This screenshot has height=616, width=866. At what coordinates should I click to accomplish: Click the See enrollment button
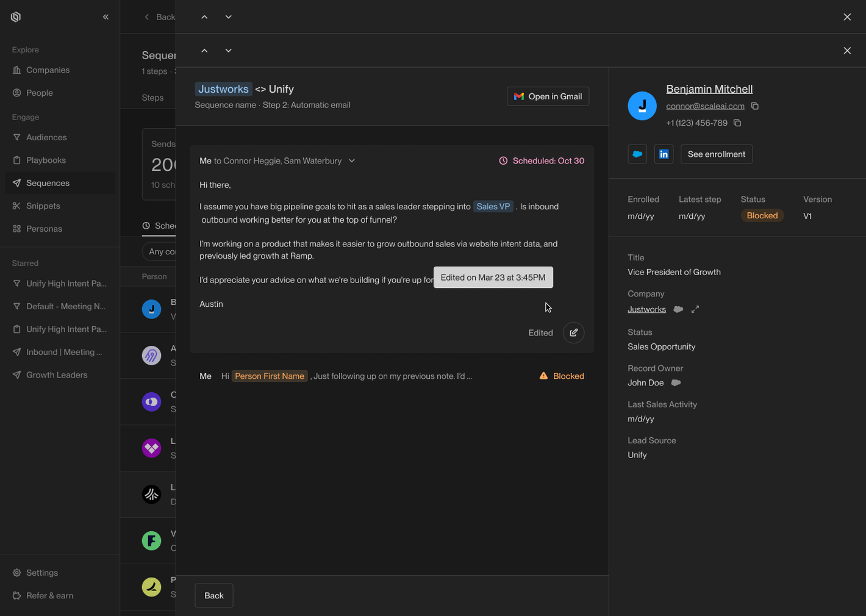717,154
